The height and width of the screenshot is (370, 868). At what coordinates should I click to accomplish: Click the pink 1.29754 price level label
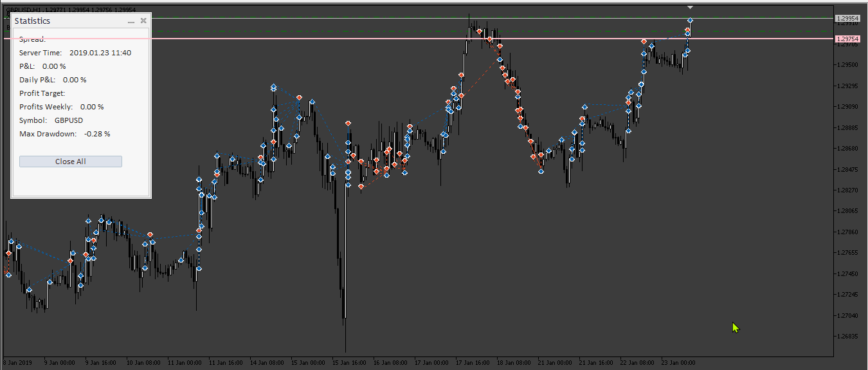[x=847, y=39]
